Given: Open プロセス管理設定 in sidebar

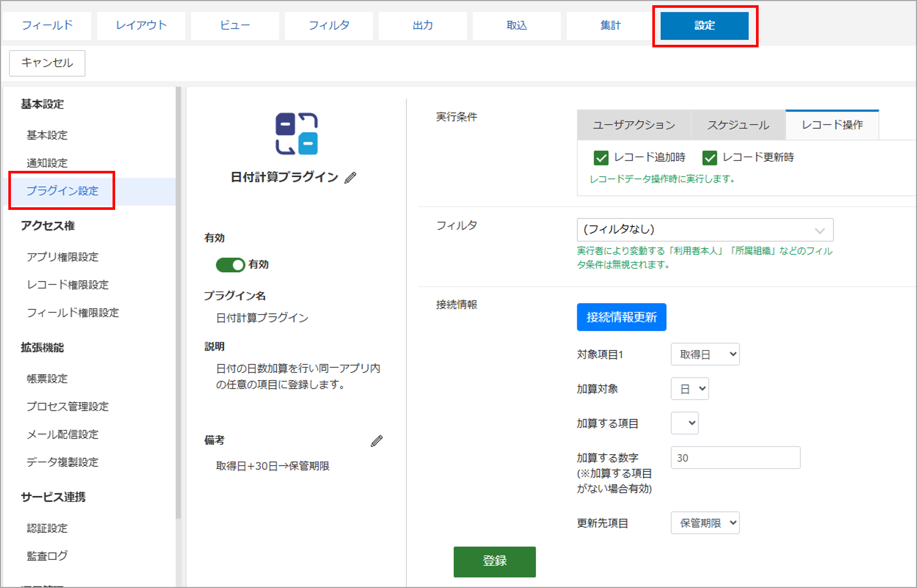Looking at the screenshot, I should point(68,406).
